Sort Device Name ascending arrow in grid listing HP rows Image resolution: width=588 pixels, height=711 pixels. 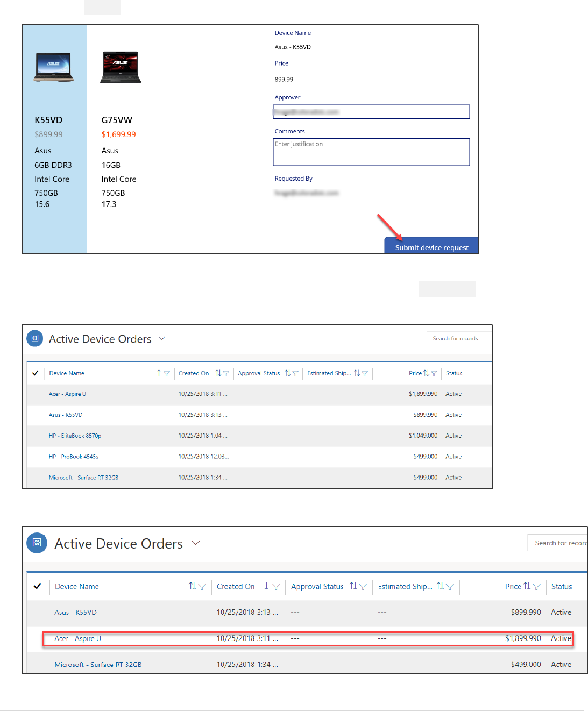(x=159, y=373)
